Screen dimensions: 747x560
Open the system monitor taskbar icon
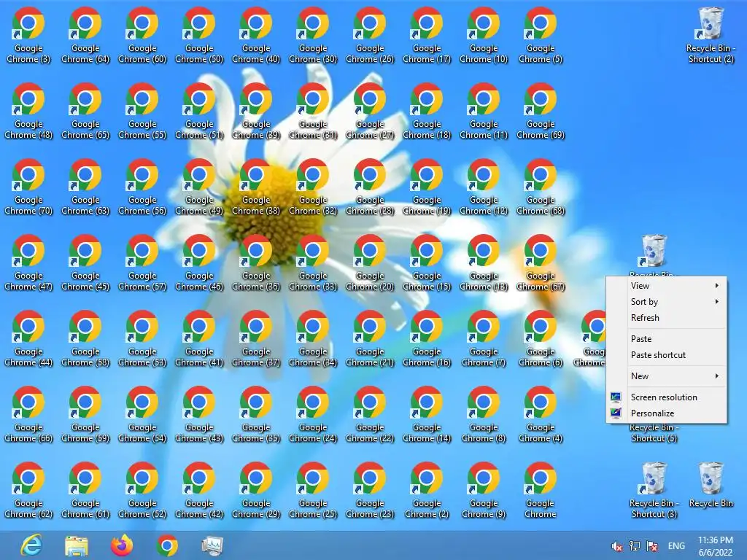[212, 545]
